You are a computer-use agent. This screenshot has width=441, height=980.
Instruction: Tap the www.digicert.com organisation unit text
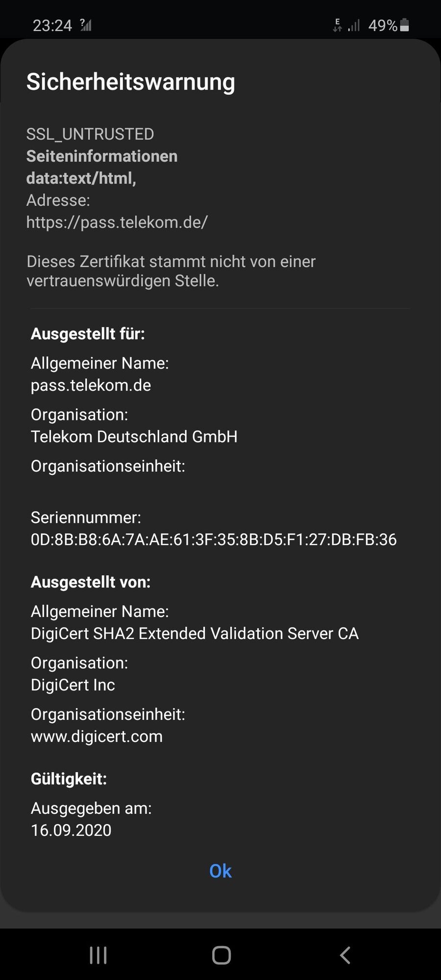pos(97,736)
